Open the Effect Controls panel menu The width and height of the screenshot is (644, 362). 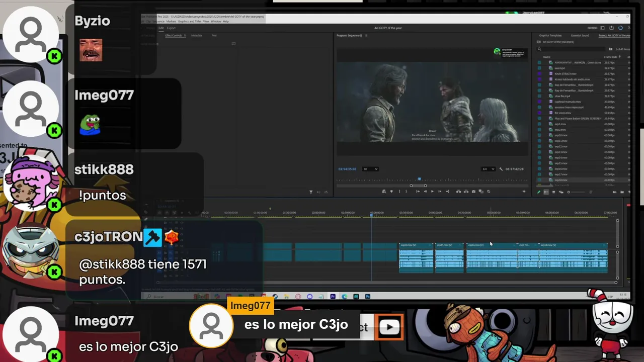click(185, 35)
